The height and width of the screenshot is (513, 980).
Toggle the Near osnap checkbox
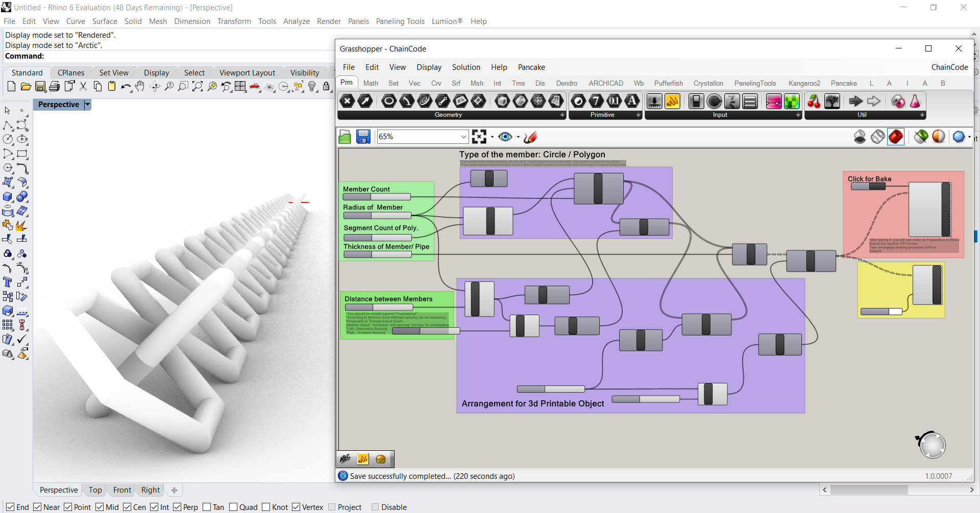38,507
